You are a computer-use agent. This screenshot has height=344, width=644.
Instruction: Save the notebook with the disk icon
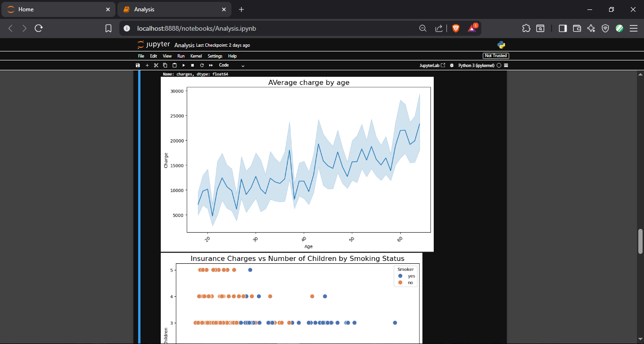tap(138, 65)
